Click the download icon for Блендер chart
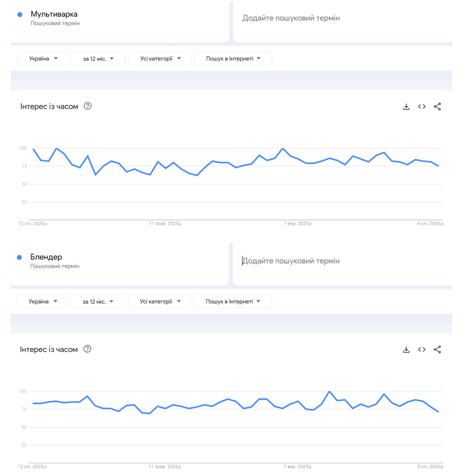The height and width of the screenshot is (476, 463). [406, 349]
